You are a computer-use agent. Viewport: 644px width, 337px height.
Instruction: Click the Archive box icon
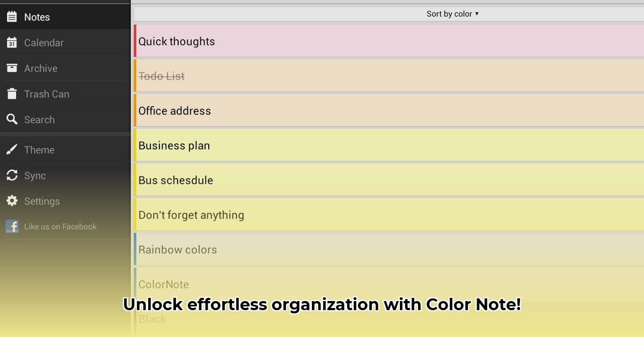tap(12, 68)
